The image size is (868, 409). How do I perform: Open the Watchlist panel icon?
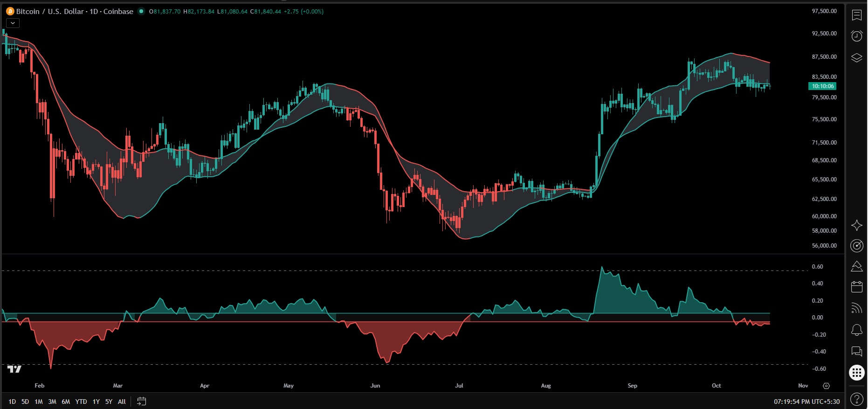[x=857, y=15]
